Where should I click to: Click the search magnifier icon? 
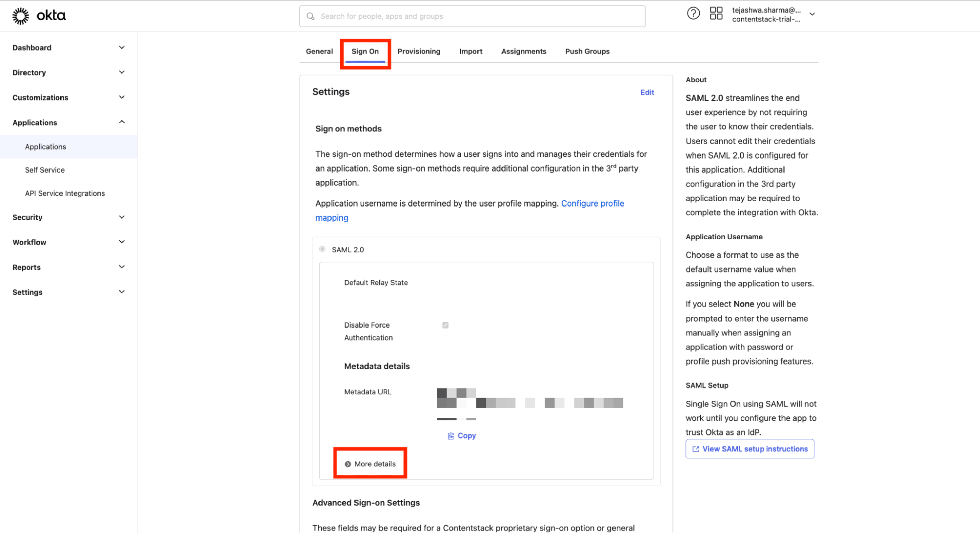tap(310, 16)
